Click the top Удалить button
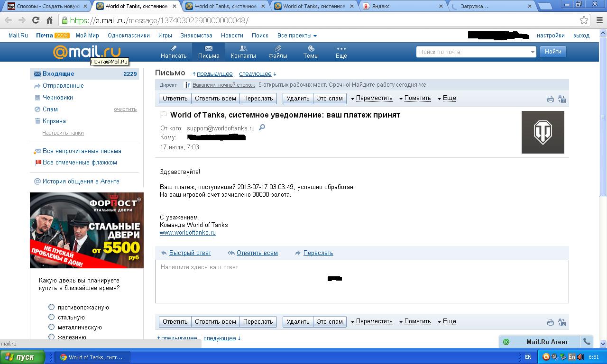 298,99
